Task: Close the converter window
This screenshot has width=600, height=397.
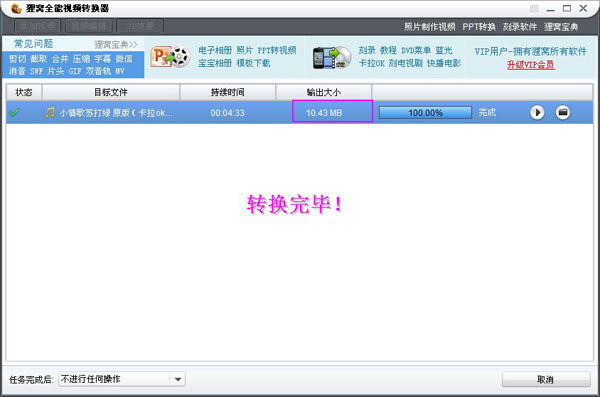Action: 583,8
